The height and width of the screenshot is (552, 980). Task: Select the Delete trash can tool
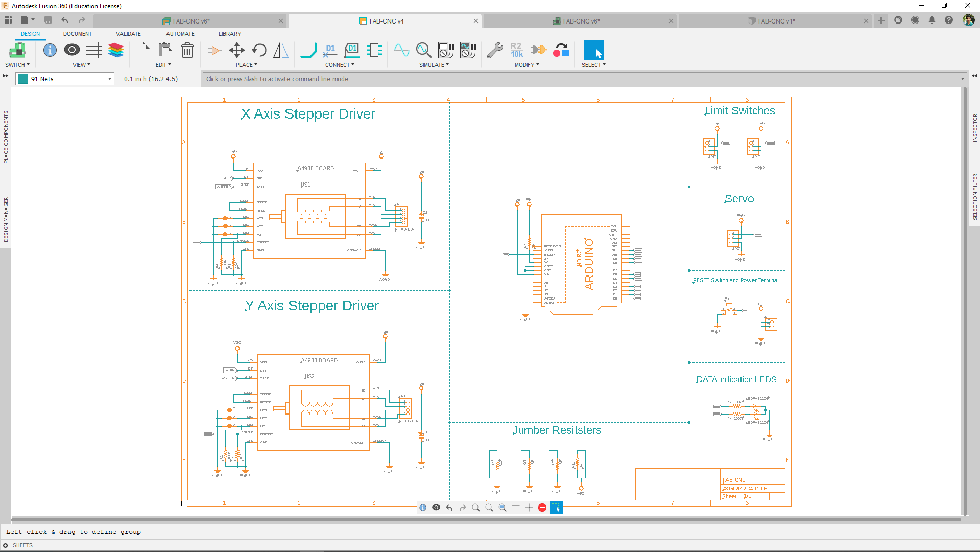[x=187, y=50]
